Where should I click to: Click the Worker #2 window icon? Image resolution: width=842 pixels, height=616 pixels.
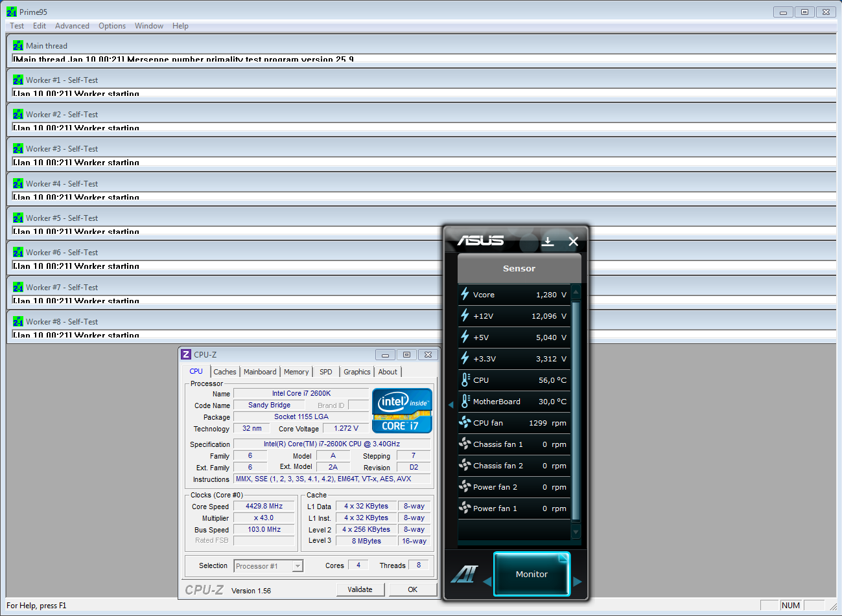[x=18, y=114]
